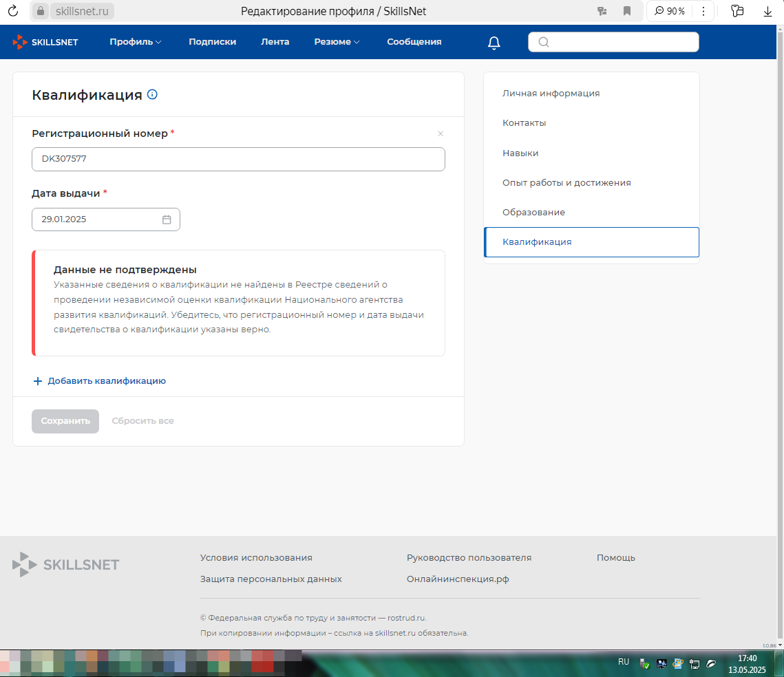The width and height of the screenshot is (784, 677).
Task: Click the page vertical scrollbar
Action: coord(780,335)
